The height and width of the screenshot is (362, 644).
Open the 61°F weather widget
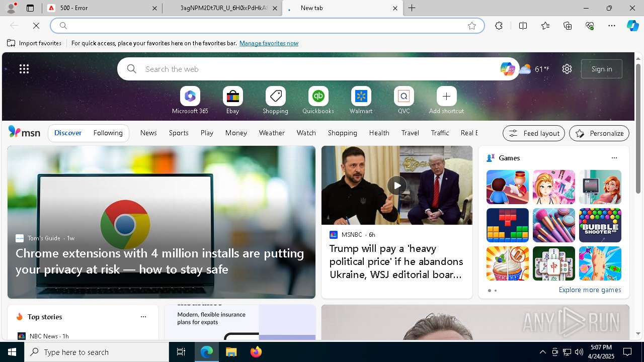point(534,69)
